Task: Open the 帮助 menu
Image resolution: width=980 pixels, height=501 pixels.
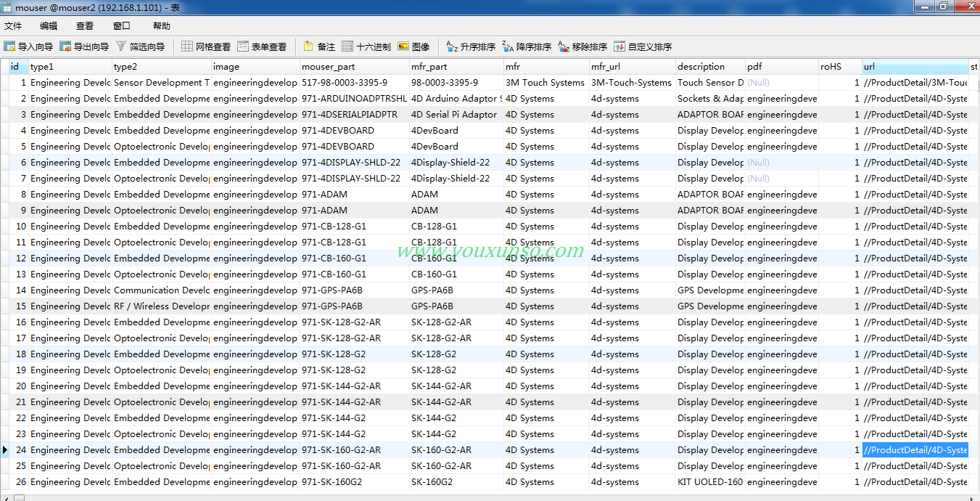Action: (x=162, y=26)
